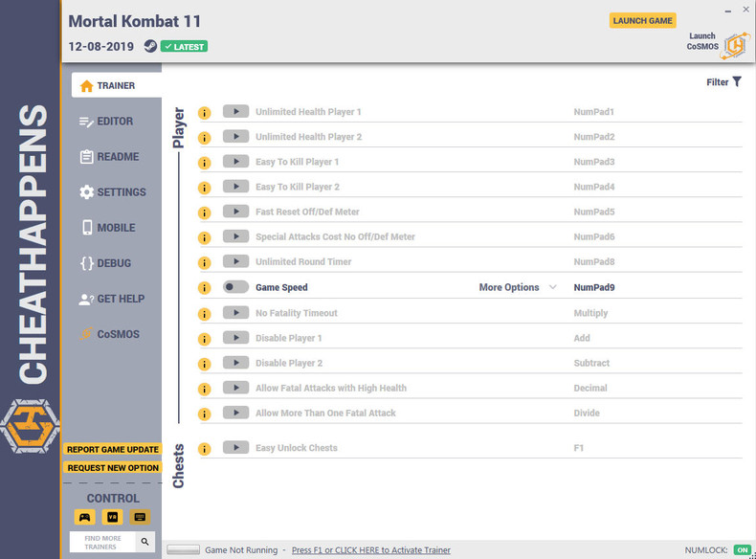756x559 pixels.
Task: Open the DEBUG tab
Action: [105, 263]
